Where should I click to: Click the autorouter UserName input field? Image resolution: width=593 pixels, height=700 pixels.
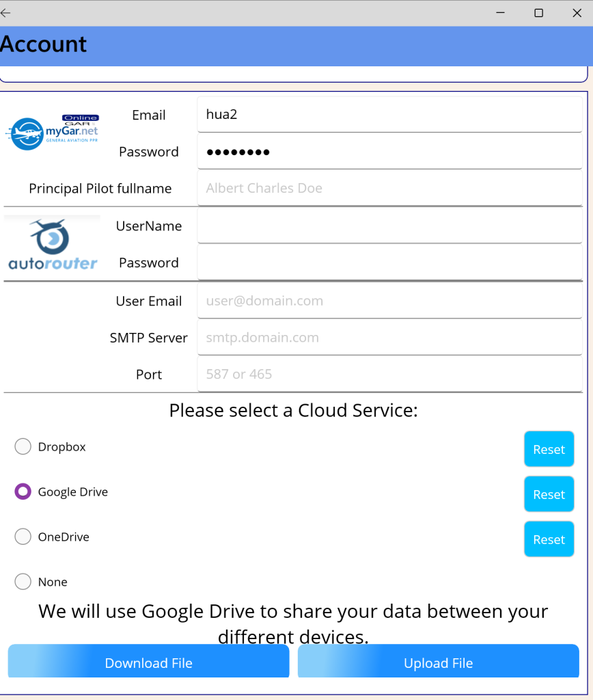pos(389,226)
